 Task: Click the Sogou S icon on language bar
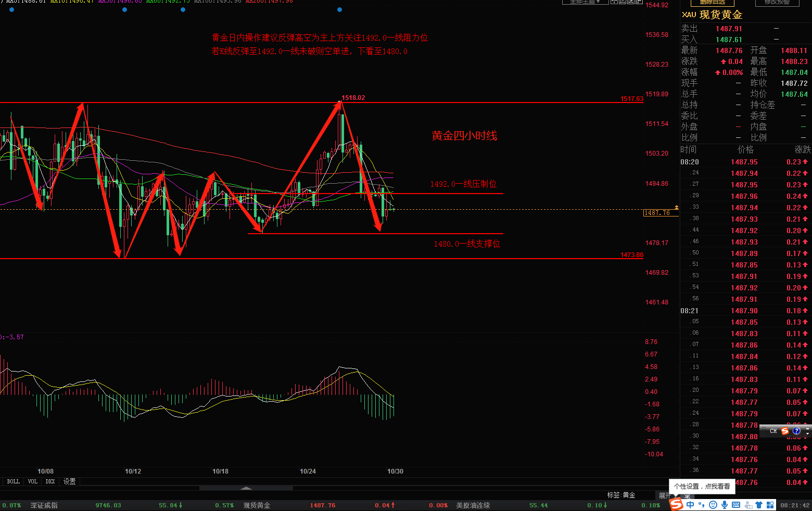785,431
